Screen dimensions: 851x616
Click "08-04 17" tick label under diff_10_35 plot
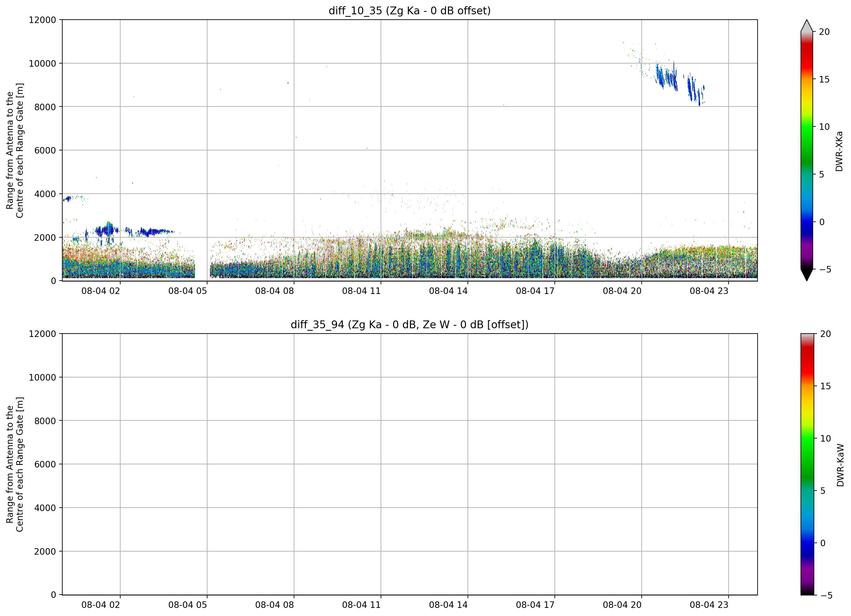click(535, 291)
